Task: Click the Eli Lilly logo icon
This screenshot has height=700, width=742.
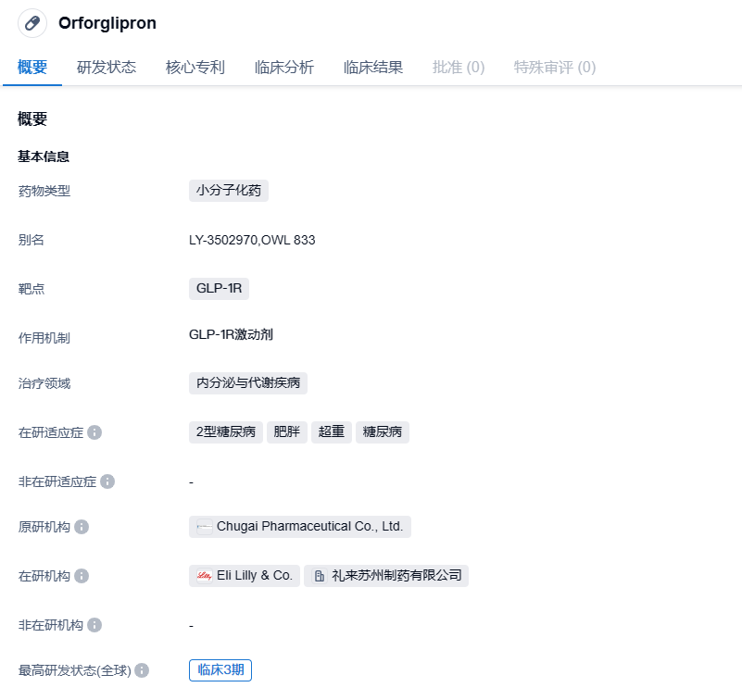Action: pos(204,576)
